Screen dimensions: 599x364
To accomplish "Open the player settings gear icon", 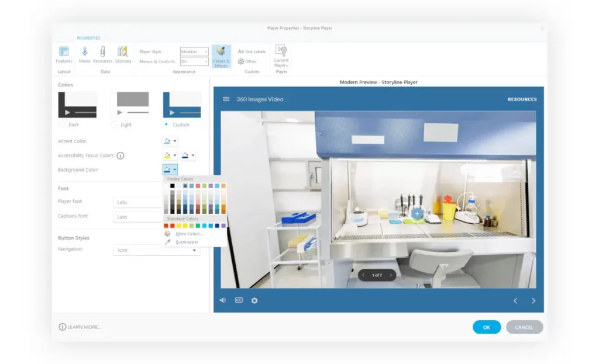I will pos(254,300).
